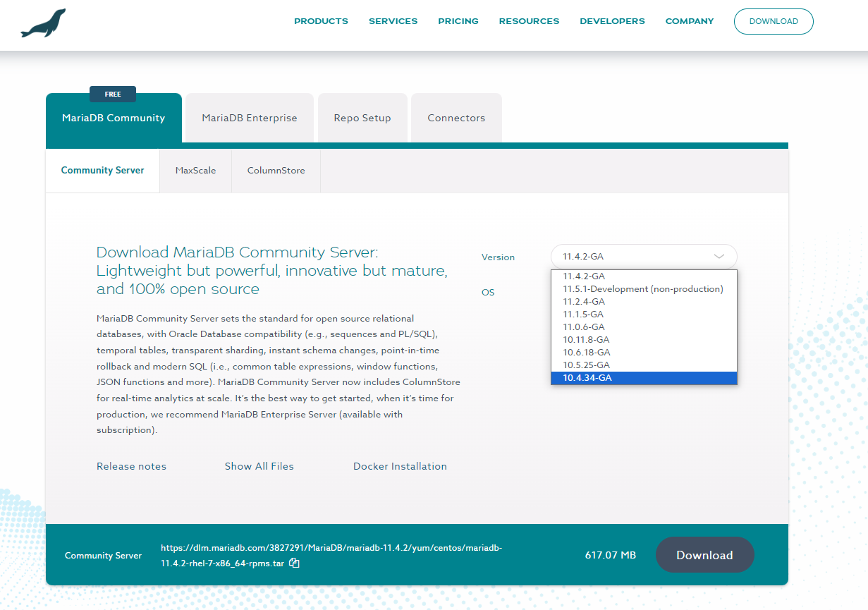Open the Resources menu
This screenshot has width=868, height=610.
coord(529,21)
